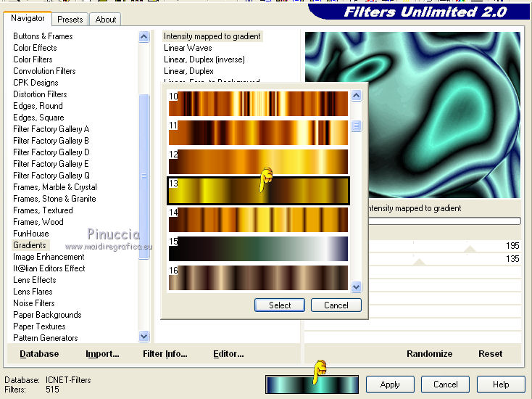Screen dimensions: 532x399
Task: Choose gradient number 11
Action: 258,133
